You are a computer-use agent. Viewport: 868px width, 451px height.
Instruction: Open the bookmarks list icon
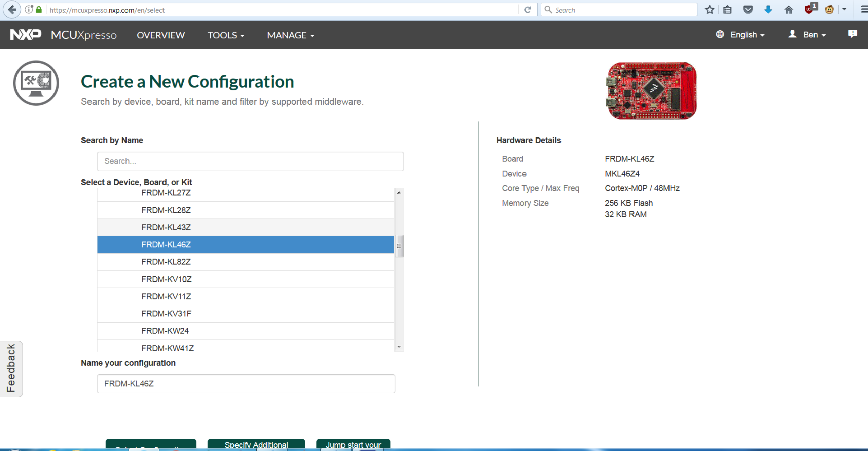[727, 9]
